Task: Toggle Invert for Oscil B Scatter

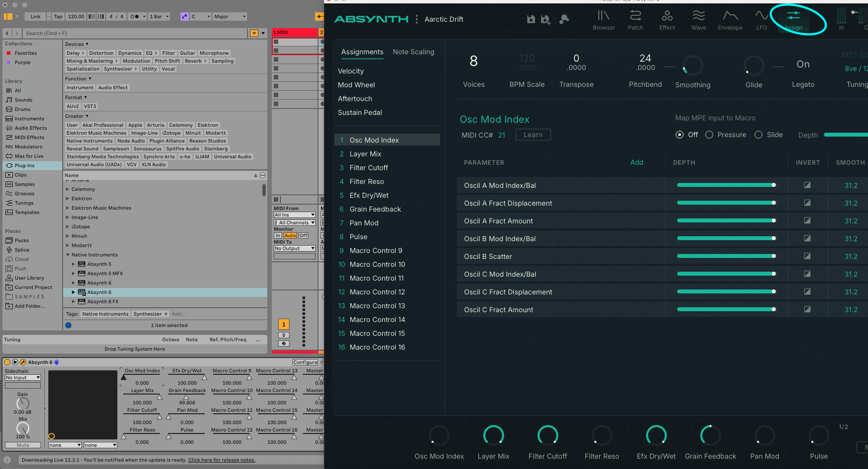Action: [x=807, y=256]
